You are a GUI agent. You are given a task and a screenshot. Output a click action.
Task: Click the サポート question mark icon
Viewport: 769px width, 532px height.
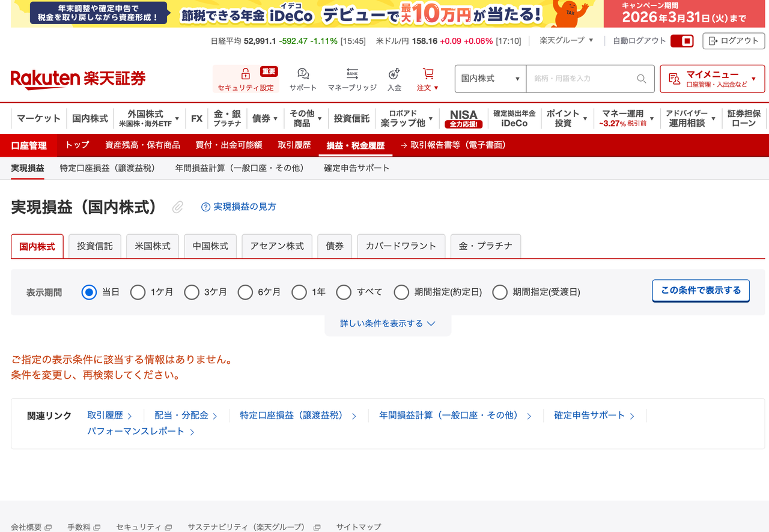302,74
